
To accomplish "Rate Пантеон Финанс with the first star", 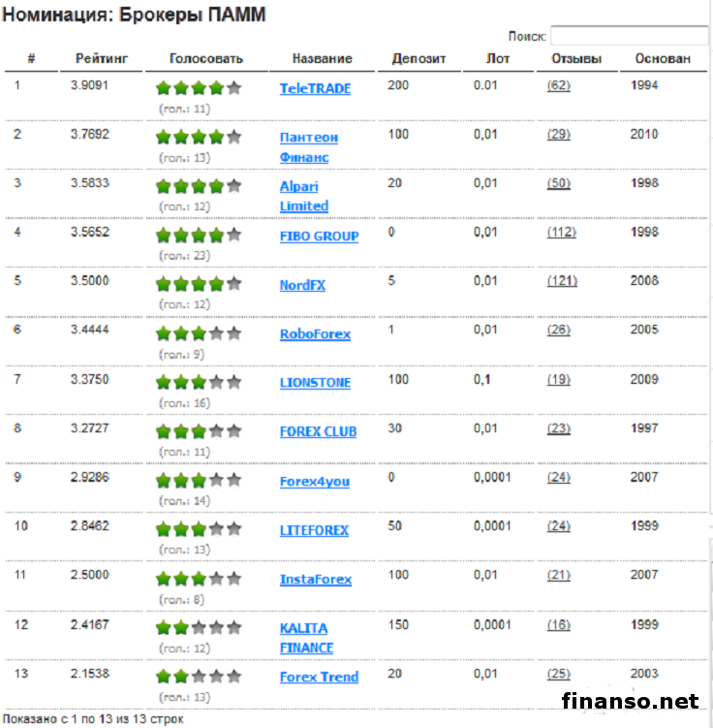I will (164, 137).
